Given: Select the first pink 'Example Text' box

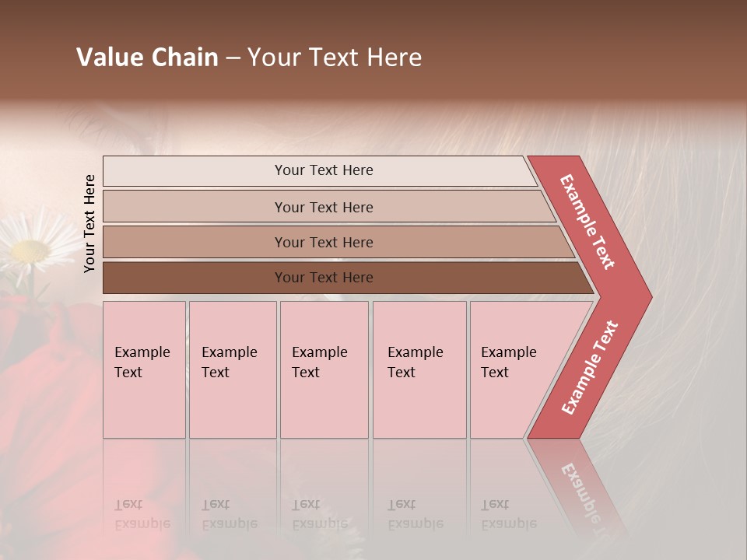Looking at the screenshot, I should point(145,369).
